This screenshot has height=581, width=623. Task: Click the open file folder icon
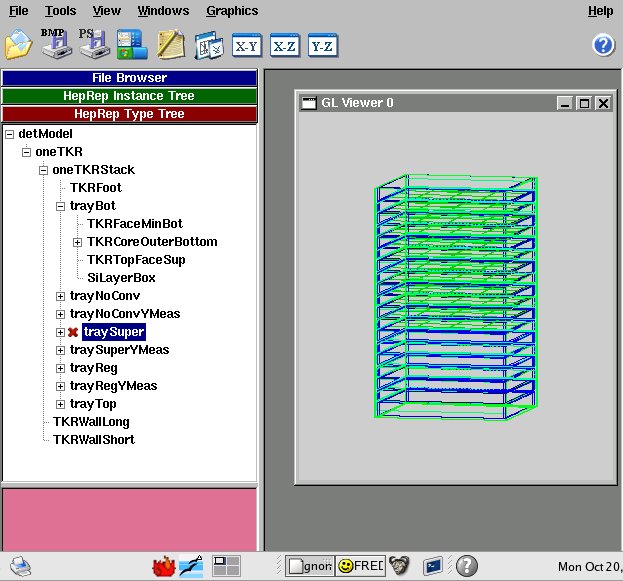point(18,45)
